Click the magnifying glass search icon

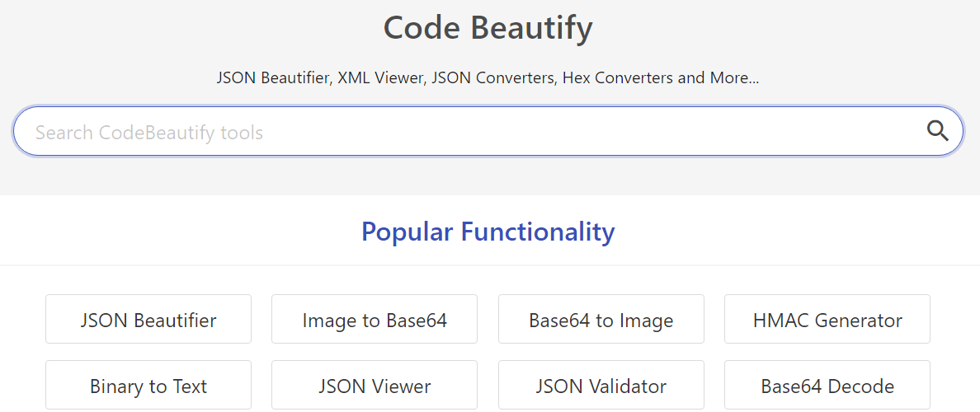point(937,131)
